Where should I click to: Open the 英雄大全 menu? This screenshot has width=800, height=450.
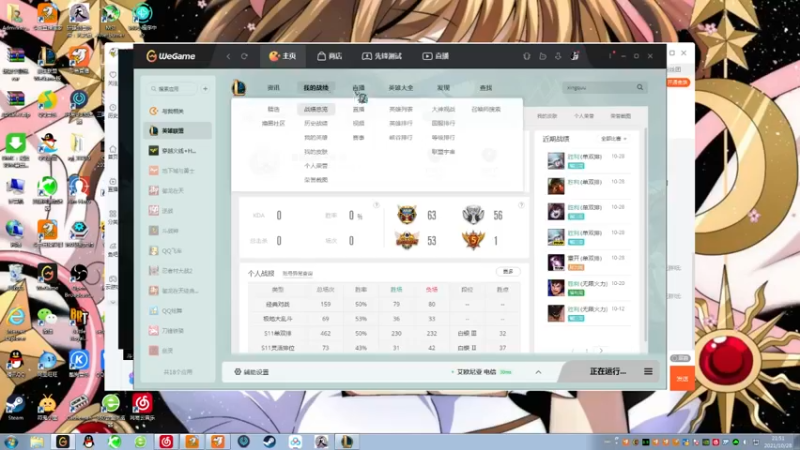pyautogui.click(x=401, y=88)
